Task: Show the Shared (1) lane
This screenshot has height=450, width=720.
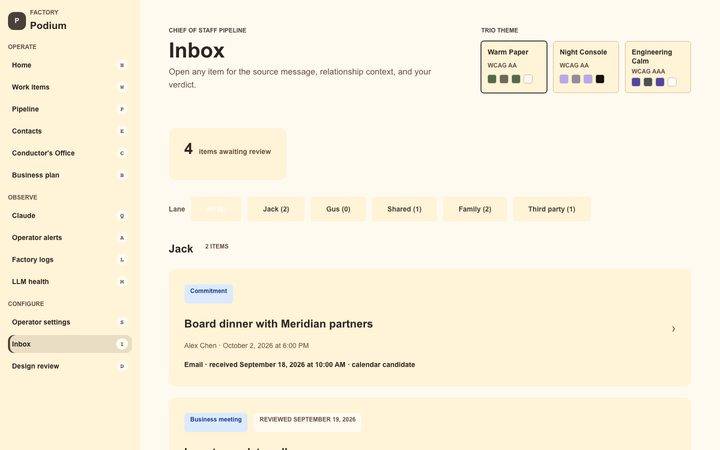Action: pos(404,209)
